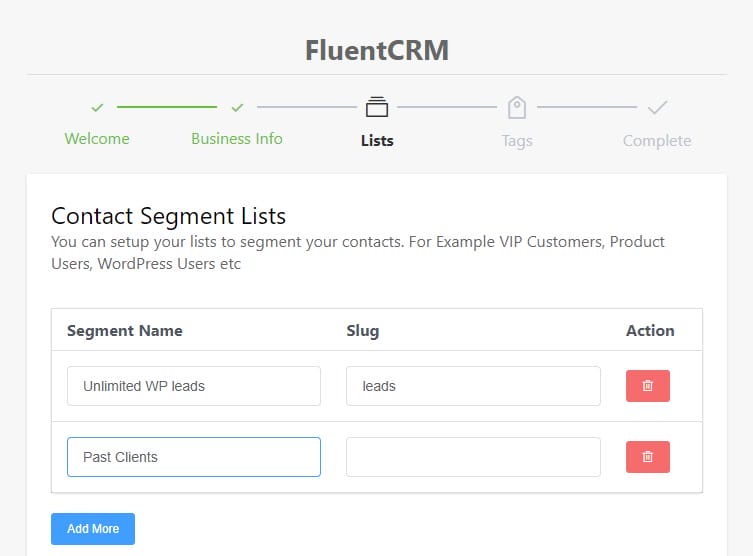Viewport: 753px width, 556px height.
Task: Click the Welcome step checkmark icon
Action: coord(97,108)
